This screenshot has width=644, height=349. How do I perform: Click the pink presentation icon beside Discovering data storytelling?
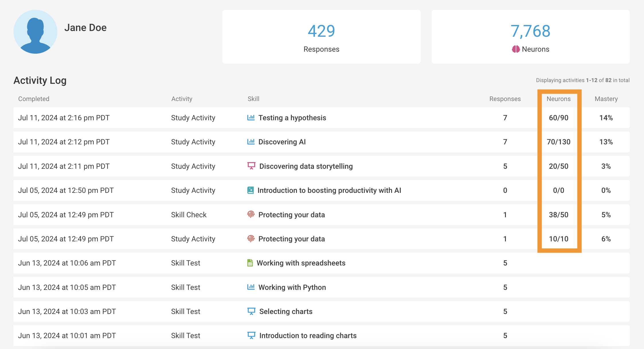[251, 166]
